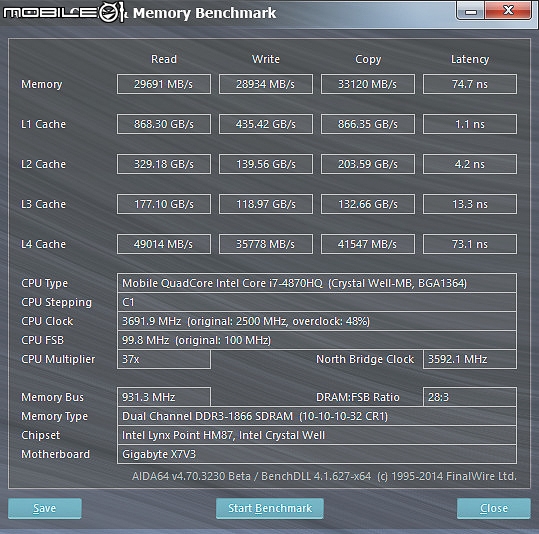Screen dimensions: 539x534
Task: Select L2 Cache Write 139.56 GB/s
Action: [266, 164]
